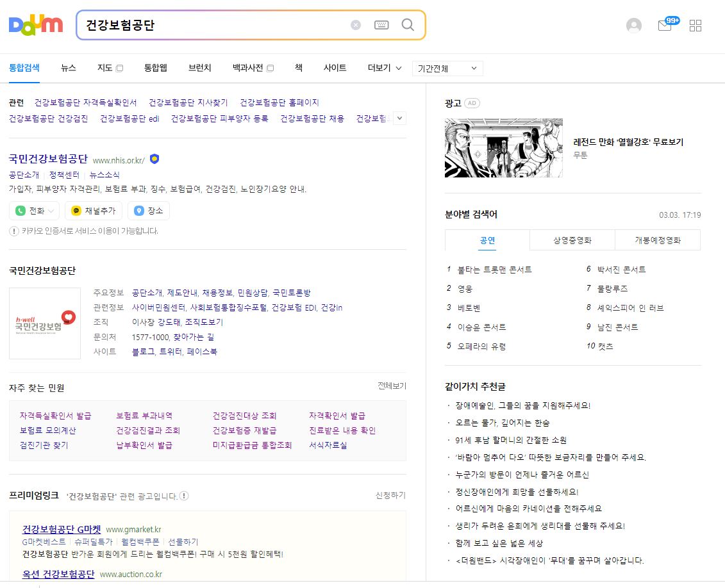Open 서식자료실 link
725x588 pixels.
(x=328, y=445)
